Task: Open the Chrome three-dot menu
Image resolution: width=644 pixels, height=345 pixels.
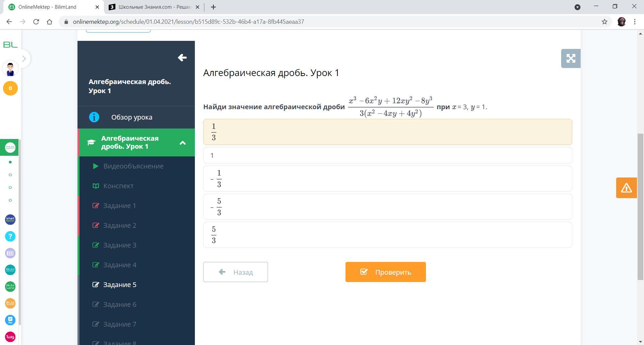Action: (x=635, y=22)
